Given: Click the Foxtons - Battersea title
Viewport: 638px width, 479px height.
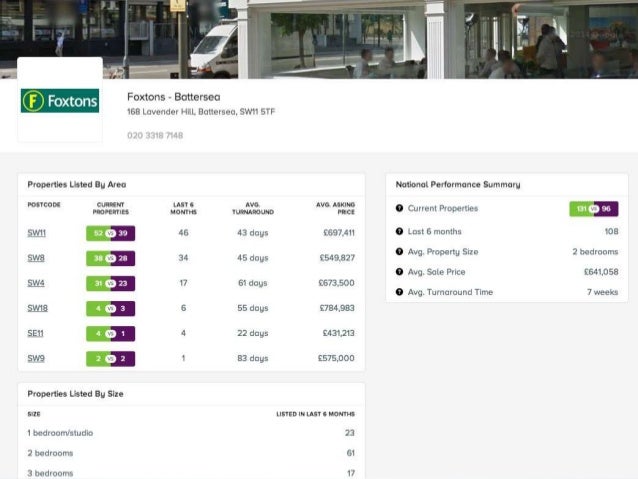Looking at the screenshot, I should (174, 97).
